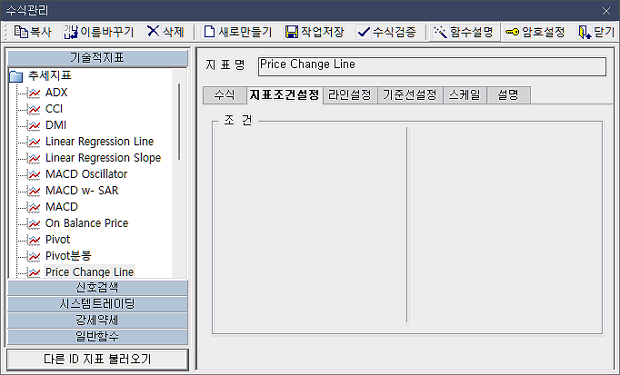Switch to the 수식 tab

pyautogui.click(x=225, y=95)
